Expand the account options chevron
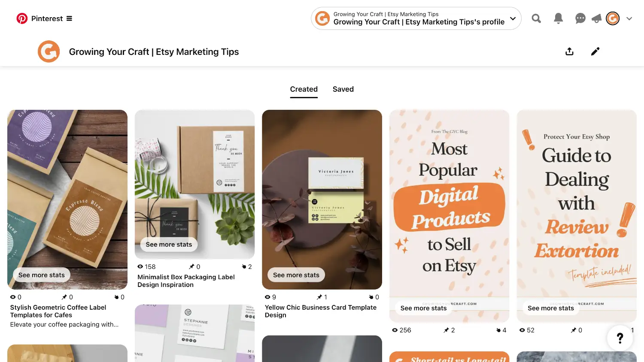Image resolution: width=644 pixels, height=362 pixels. pyautogui.click(x=629, y=18)
